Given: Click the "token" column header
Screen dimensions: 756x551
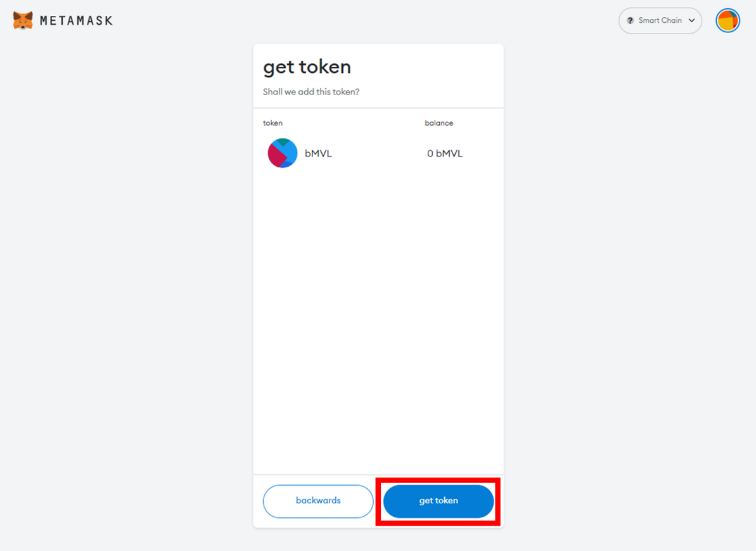Looking at the screenshot, I should [x=272, y=123].
